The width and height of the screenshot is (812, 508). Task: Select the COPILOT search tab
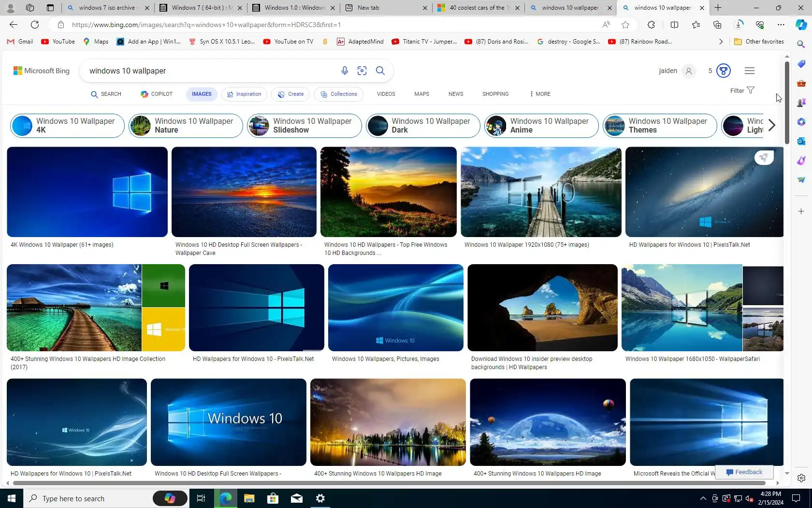pyautogui.click(x=157, y=94)
